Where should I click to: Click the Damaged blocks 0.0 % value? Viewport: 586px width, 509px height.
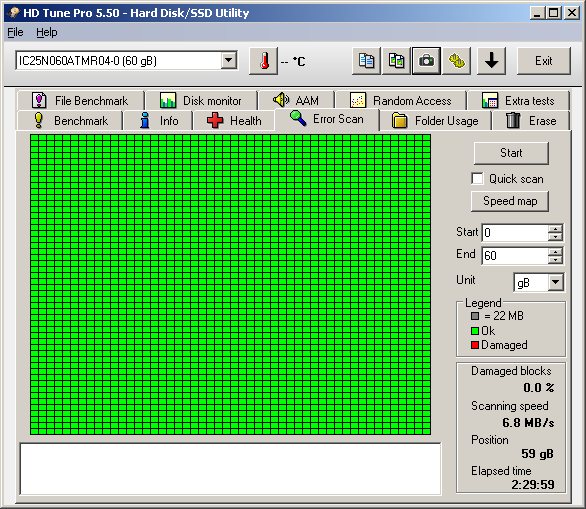pyautogui.click(x=539, y=388)
